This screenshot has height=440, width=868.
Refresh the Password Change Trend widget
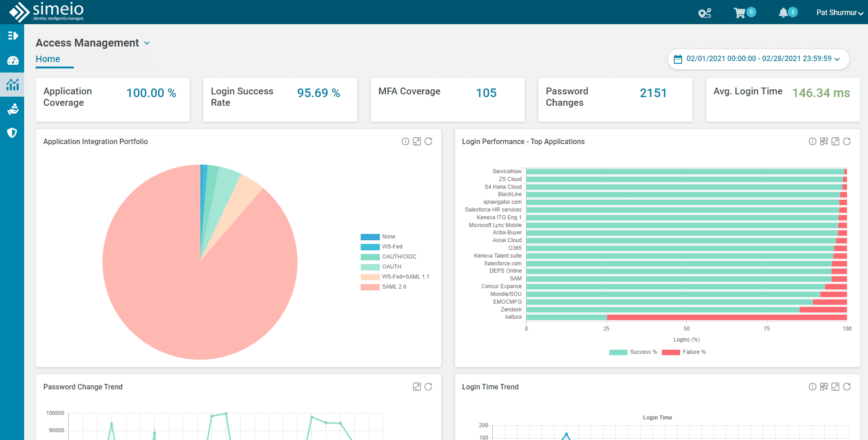point(428,386)
